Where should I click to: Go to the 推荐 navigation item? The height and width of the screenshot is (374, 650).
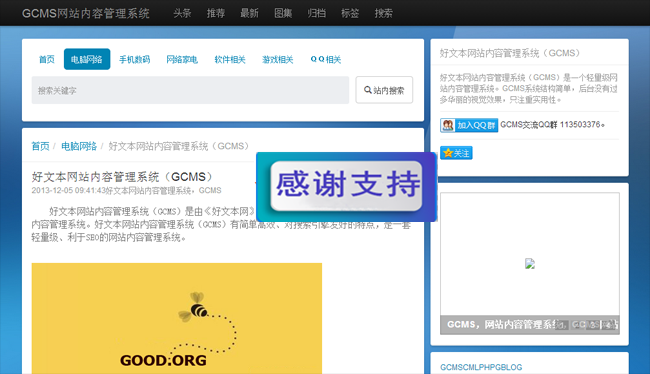coord(216,13)
